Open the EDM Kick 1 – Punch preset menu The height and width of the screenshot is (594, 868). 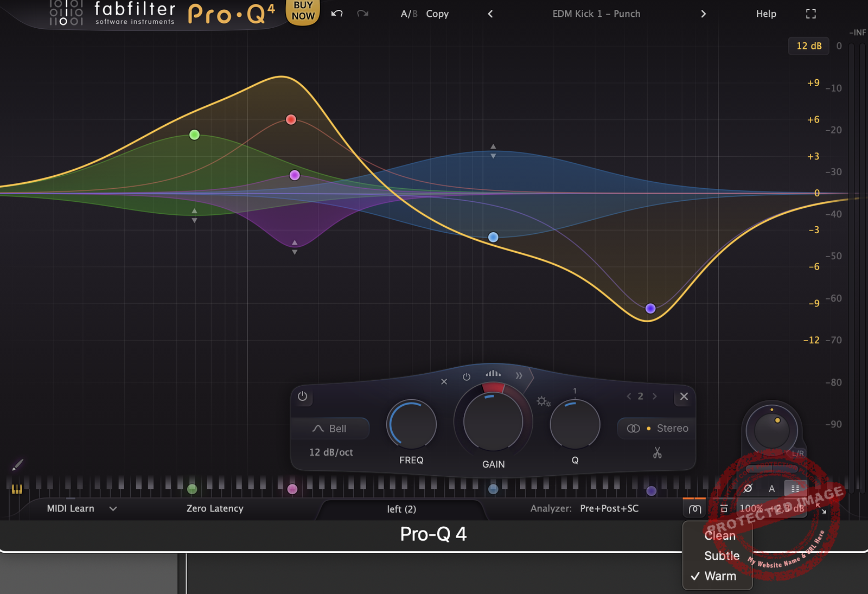(596, 14)
